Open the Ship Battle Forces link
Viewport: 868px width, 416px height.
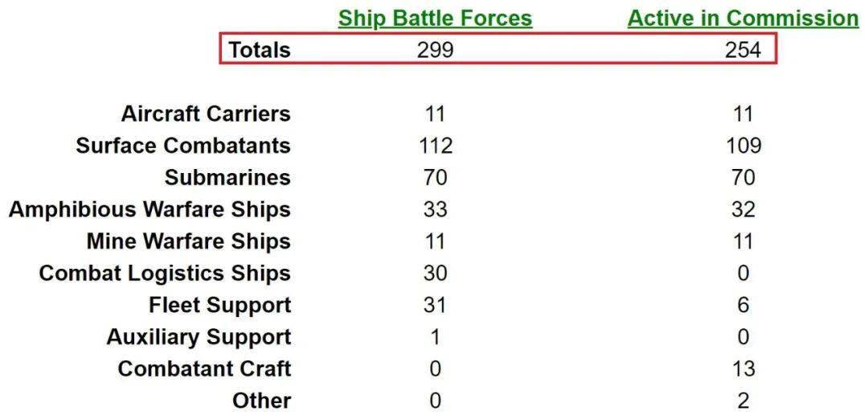[435, 19]
